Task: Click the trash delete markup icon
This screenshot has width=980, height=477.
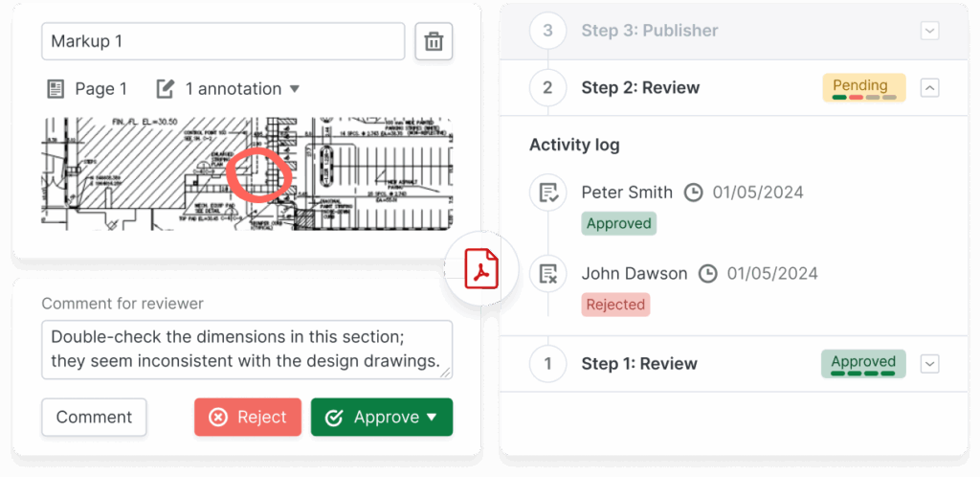Action: click(434, 41)
